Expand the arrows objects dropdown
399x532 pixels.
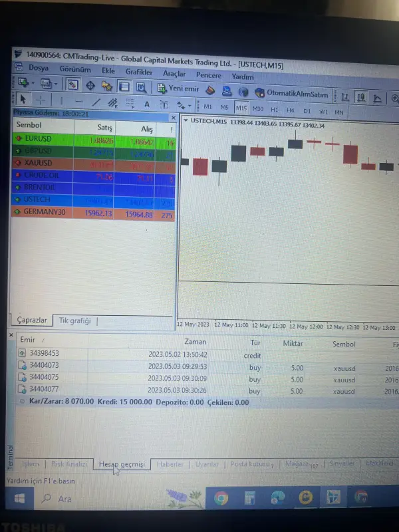190,106
